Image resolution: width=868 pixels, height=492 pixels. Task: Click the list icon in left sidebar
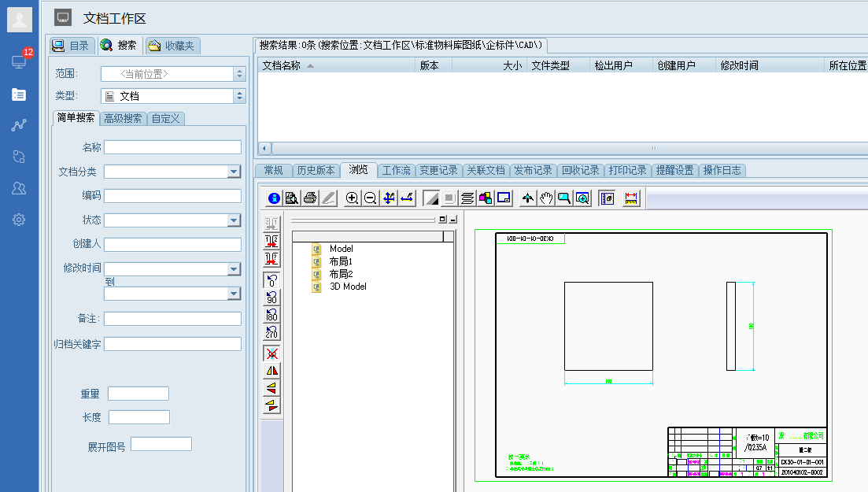click(x=19, y=94)
